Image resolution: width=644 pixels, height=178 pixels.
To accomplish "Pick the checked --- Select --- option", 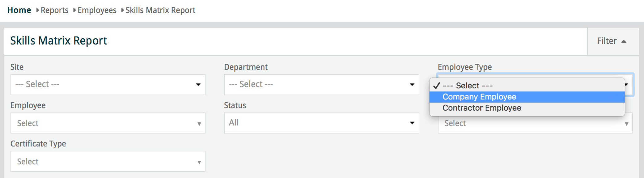I will (467, 86).
